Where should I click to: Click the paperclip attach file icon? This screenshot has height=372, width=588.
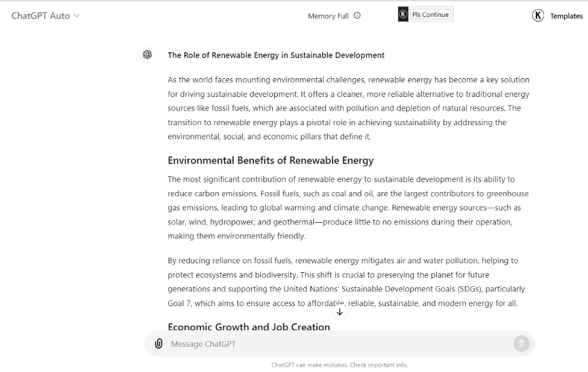(x=158, y=344)
